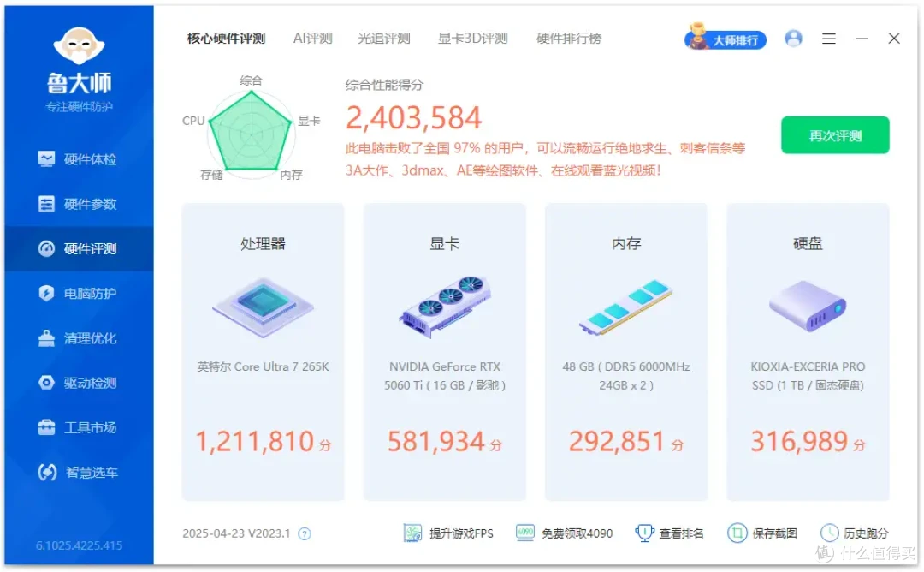Click the 清理优化 broom icon
Image resolution: width=924 pixels, height=572 pixels.
(46, 338)
